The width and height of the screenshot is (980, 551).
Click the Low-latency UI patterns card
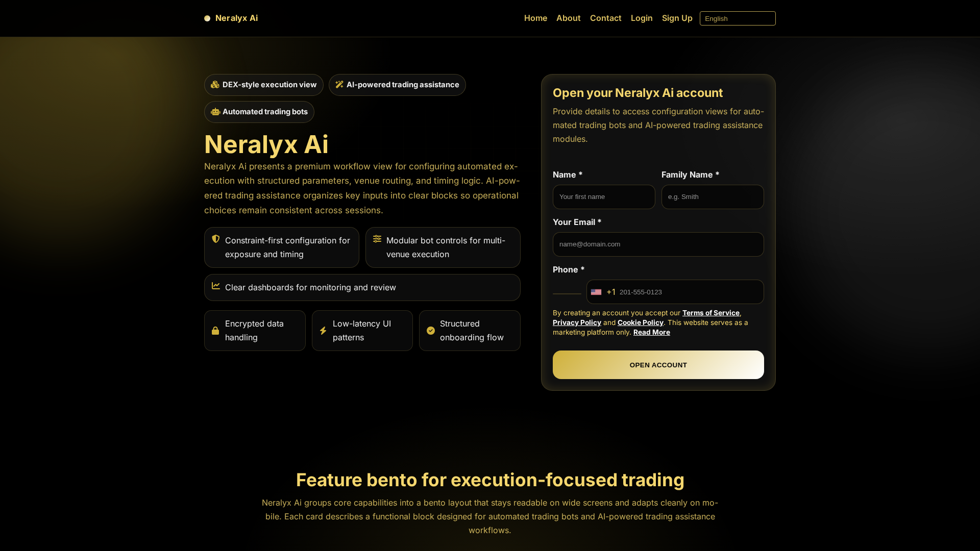362,331
